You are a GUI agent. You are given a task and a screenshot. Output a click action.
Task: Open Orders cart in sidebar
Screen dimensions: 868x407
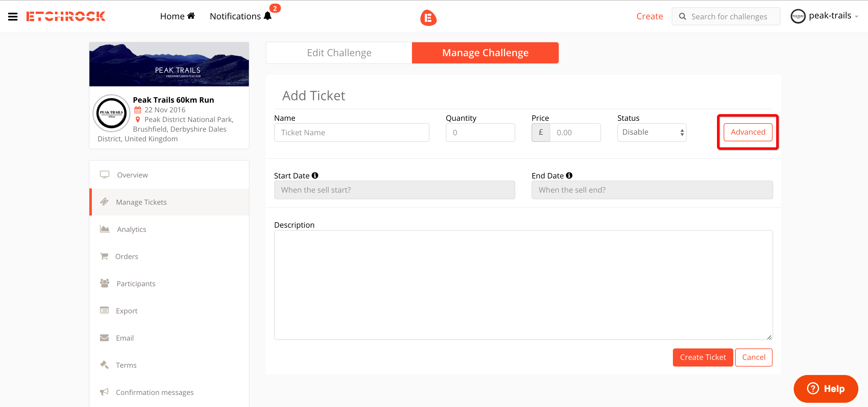tap(126, 256)
